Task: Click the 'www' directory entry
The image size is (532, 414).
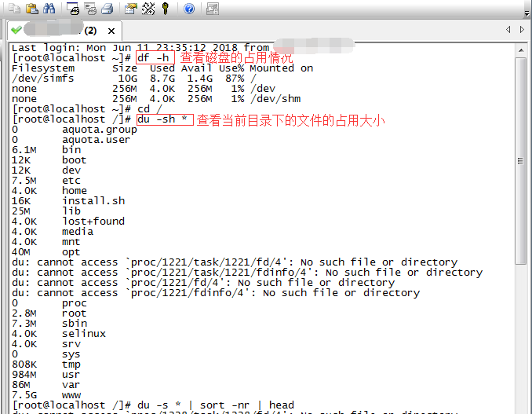Action: [71, 395]
